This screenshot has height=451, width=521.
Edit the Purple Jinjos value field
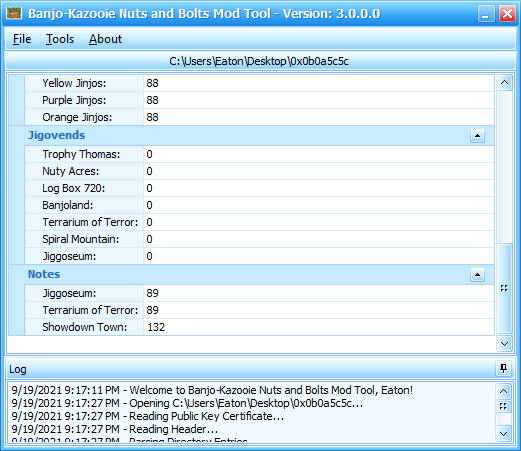(319, 100)
